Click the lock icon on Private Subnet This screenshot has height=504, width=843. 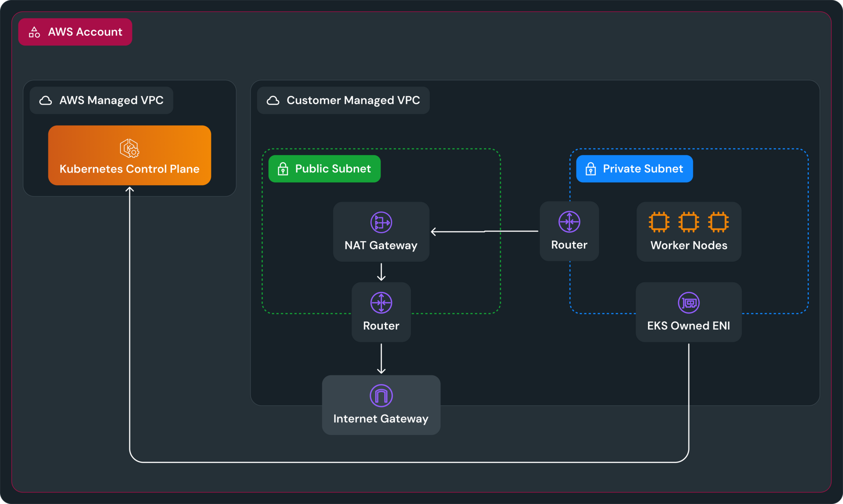591,169
